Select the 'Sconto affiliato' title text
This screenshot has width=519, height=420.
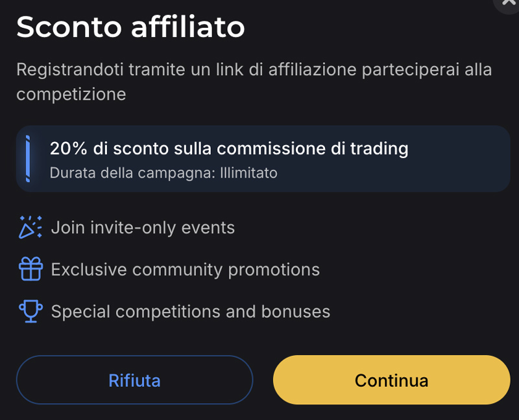coord(130,27)
